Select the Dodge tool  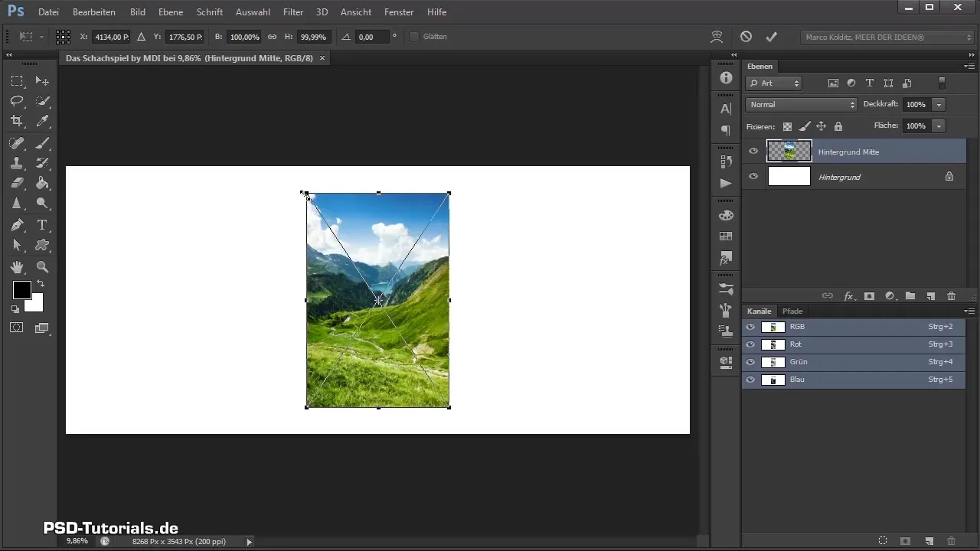42,204
